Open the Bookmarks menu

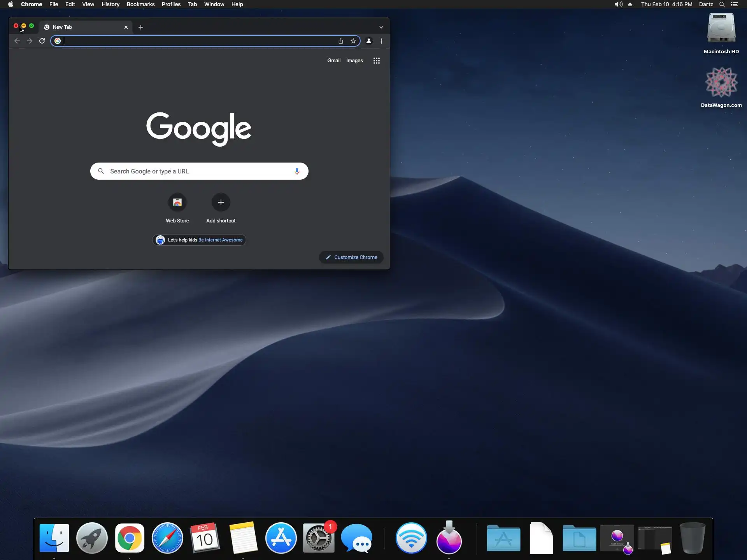tap(140, 4)
